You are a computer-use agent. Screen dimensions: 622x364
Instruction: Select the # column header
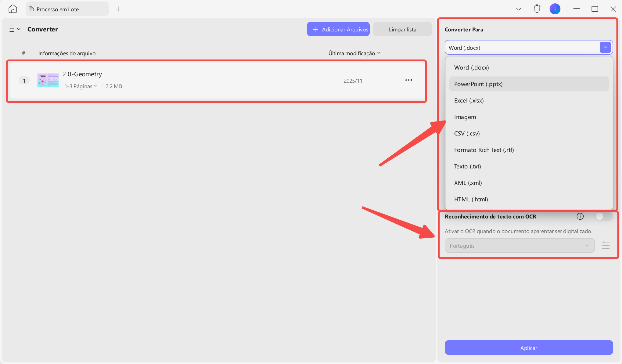(x=23, y=53)
